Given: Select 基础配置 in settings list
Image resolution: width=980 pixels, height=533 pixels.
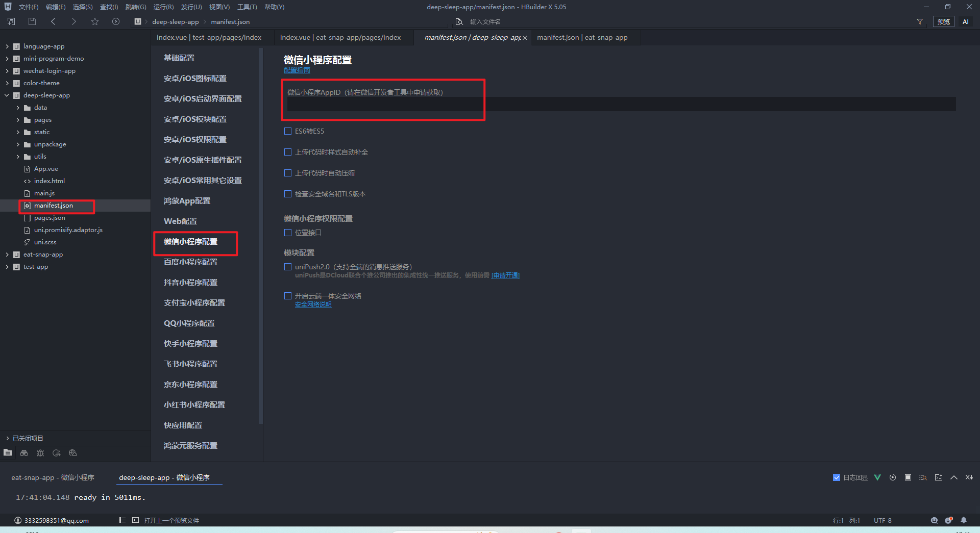Looking at the screenshot, I should (x=179, y=58).
